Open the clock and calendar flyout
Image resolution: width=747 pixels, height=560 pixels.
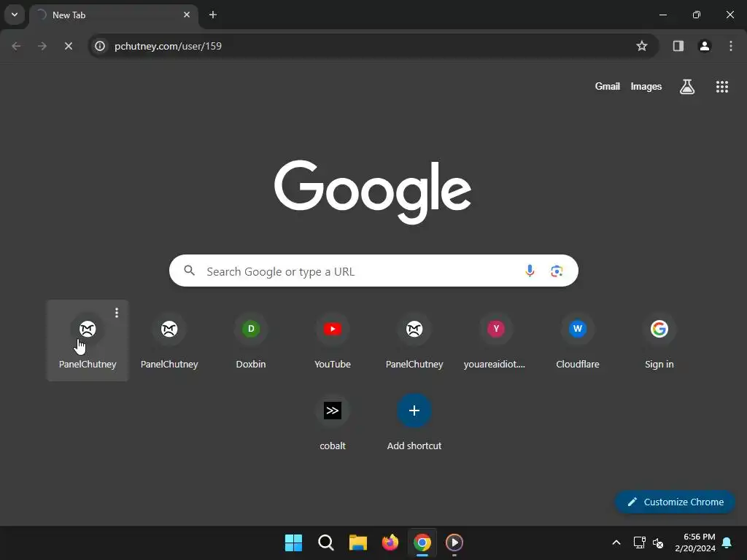click(x=695, y=542)
